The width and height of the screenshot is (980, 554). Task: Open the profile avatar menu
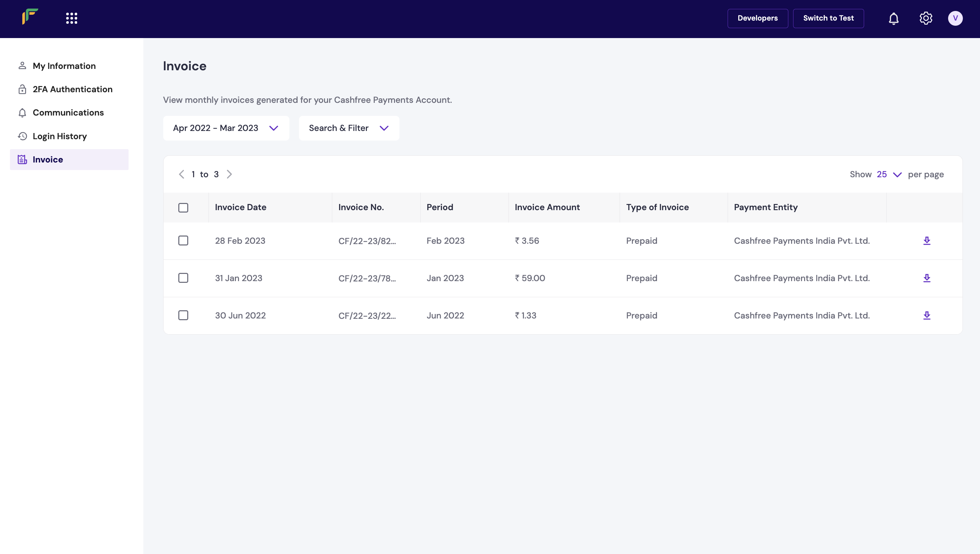tap(956, 18)
